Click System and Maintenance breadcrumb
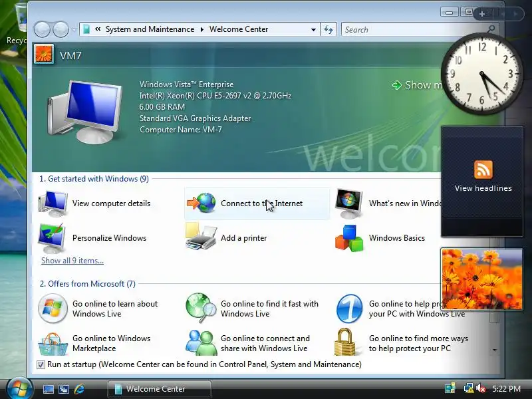 (x=150, y=29)
